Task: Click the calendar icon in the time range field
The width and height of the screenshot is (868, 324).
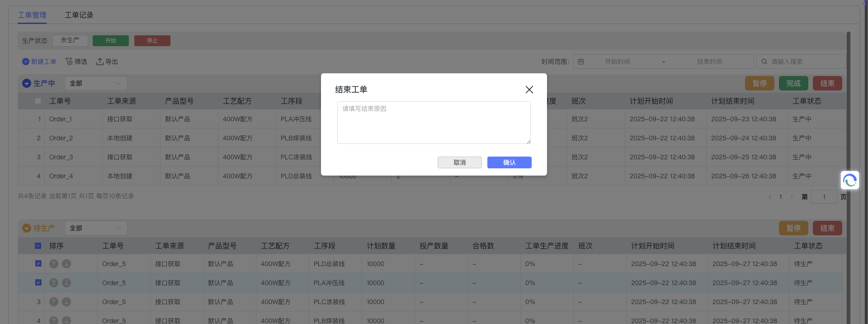Action: point(581,62)
